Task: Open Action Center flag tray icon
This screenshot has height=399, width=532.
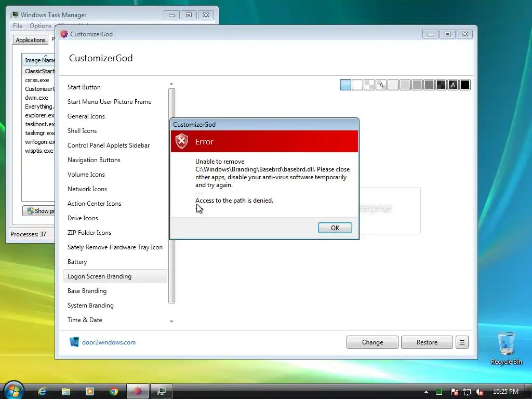Action: (454, 392)
